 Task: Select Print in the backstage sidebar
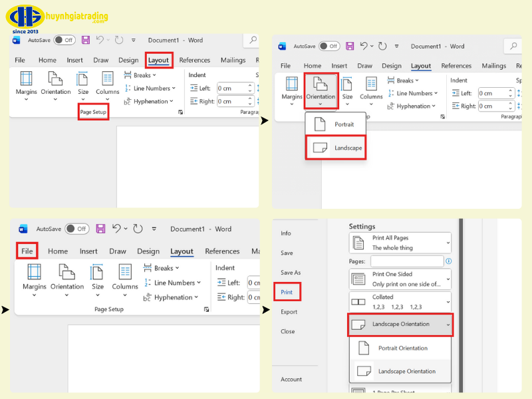point(287,292)
